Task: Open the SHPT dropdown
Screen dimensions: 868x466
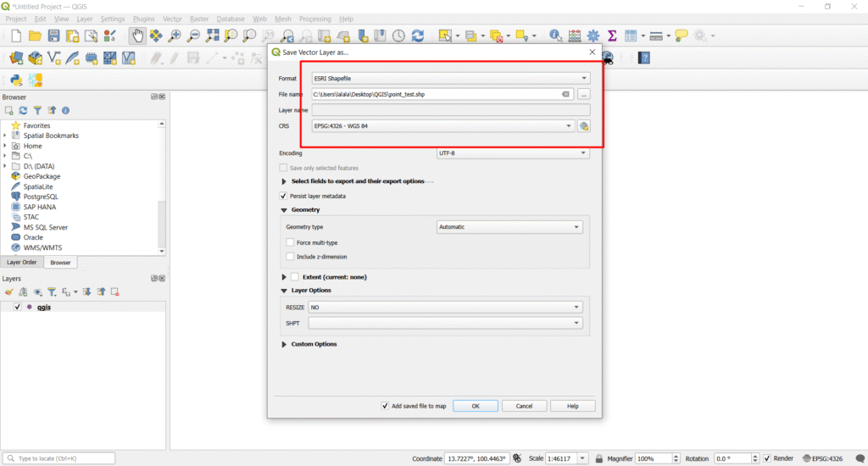Action: tap(446, 323)
